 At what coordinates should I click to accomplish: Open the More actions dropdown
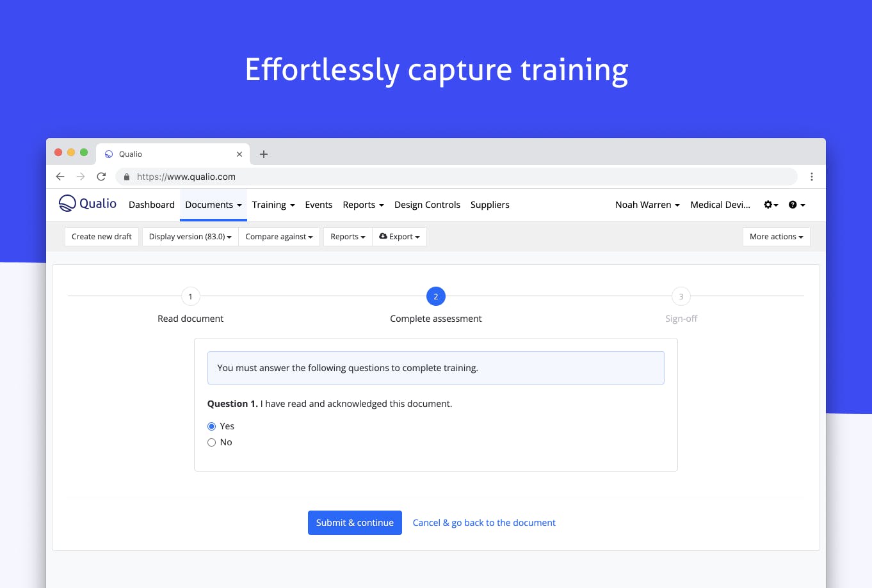(x=776, y=236)
